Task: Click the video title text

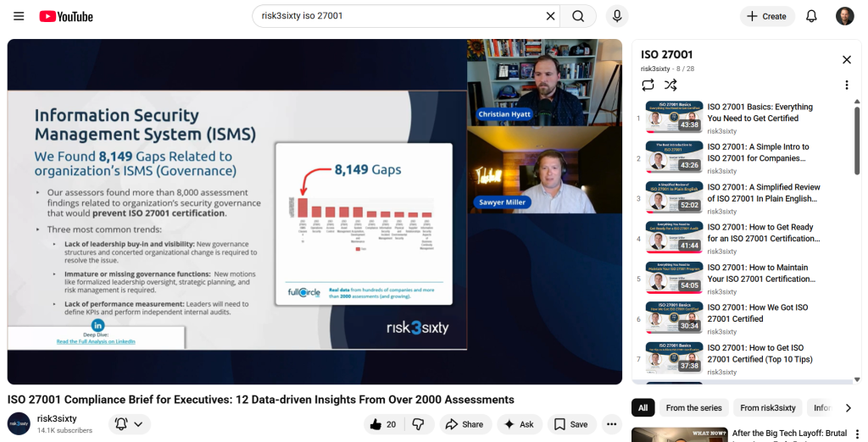Action: 261,400
